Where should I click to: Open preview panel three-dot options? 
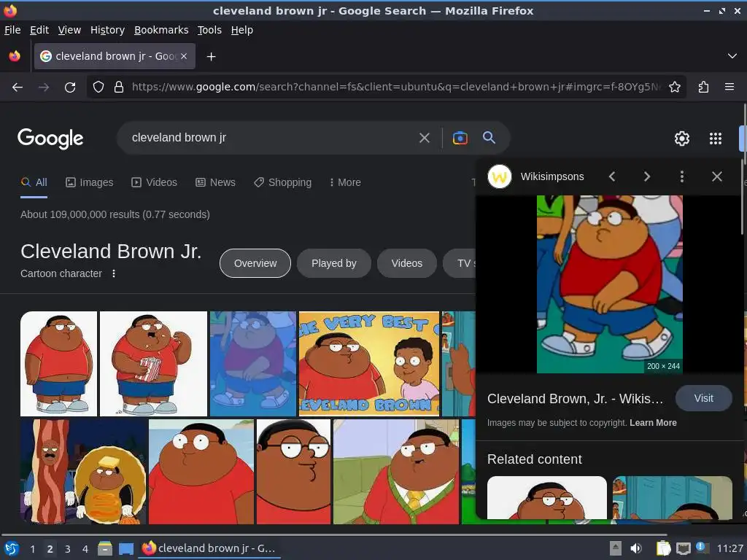coord(682,176)
